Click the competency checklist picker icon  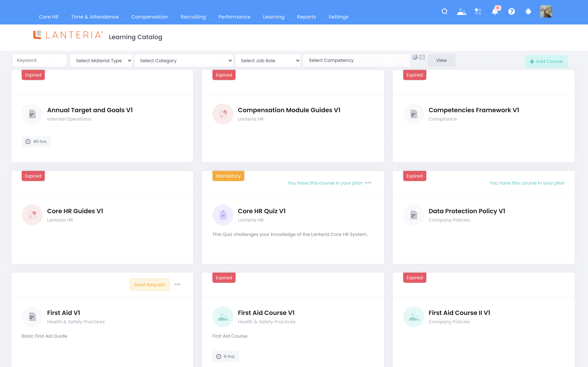point(415,57)
